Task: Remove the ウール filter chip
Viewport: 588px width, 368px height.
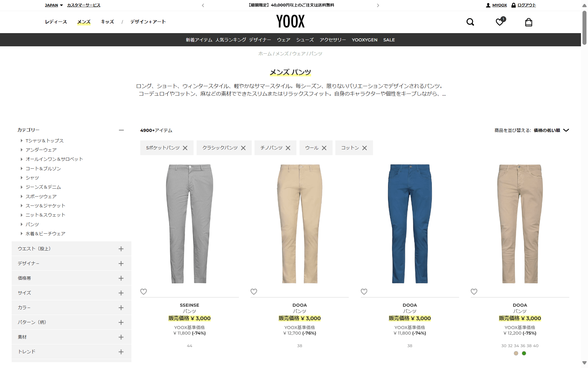Action: pos(324,148)
